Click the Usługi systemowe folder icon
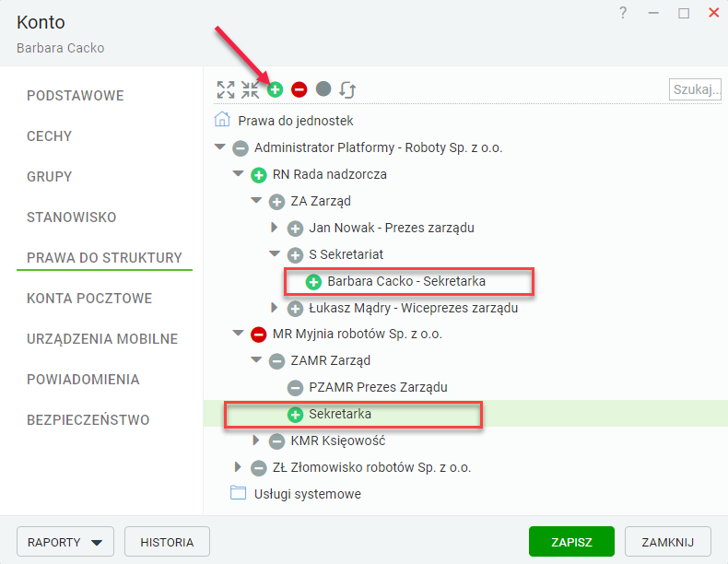This screenshot has height=564, width=728. [238, 492]
